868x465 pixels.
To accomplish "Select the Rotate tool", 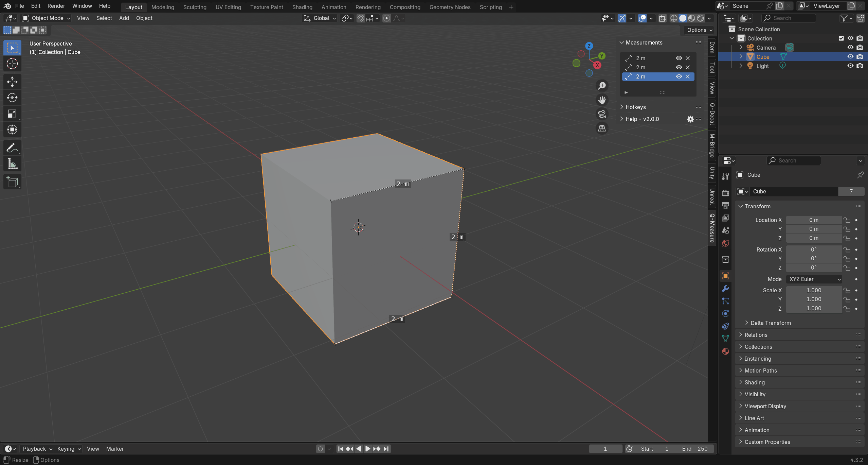I will point(12,98).
